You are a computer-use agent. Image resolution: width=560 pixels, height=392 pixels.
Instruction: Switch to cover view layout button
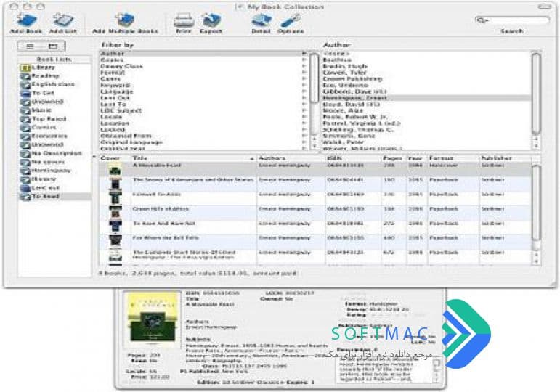53,46
